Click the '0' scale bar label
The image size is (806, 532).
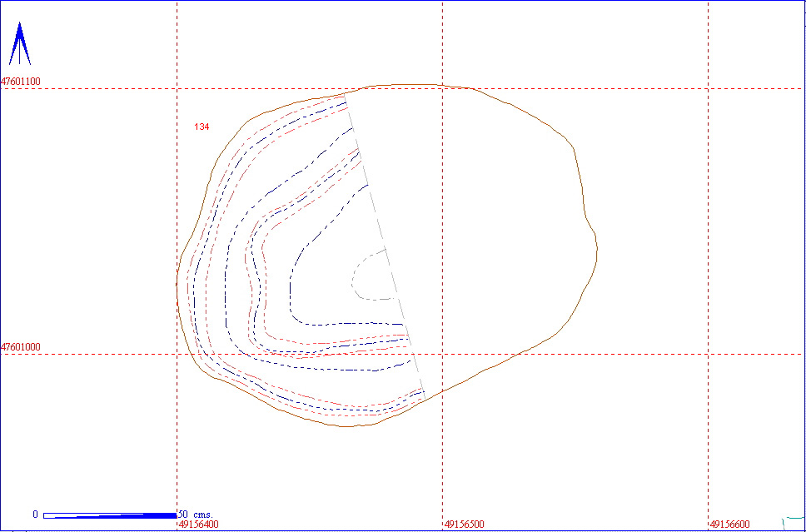coord(36,515)
